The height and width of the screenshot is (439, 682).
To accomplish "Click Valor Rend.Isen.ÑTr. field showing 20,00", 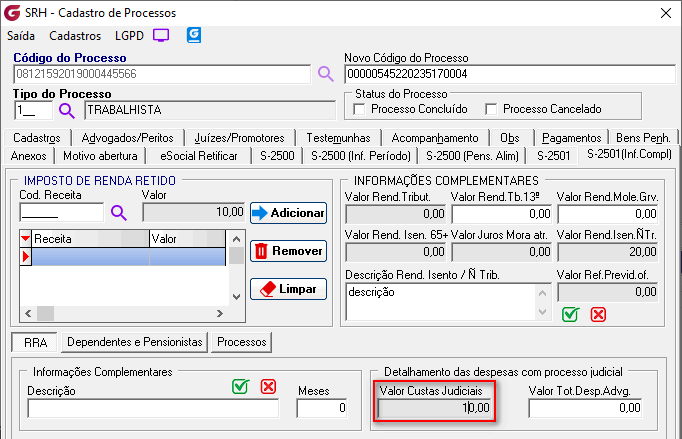I will tap(608, 252).
